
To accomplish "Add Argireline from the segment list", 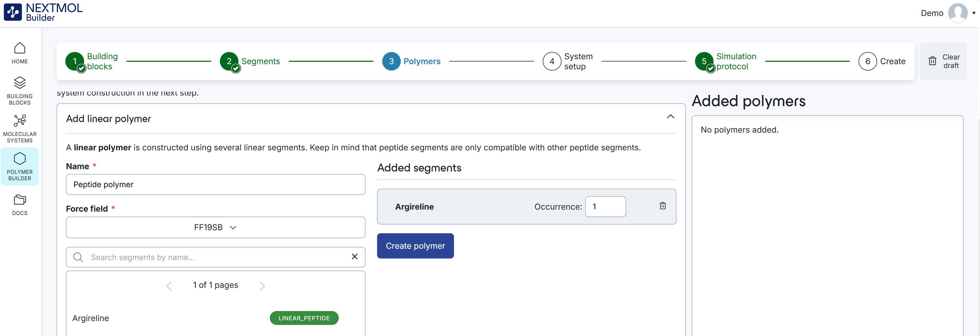I will 91,318.
